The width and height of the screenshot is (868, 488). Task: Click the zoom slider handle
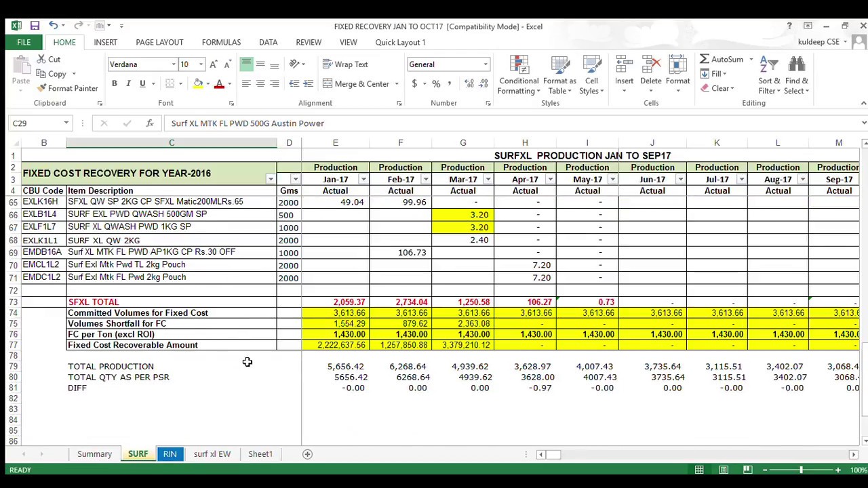pyautogui.click(x=801, y=470)
